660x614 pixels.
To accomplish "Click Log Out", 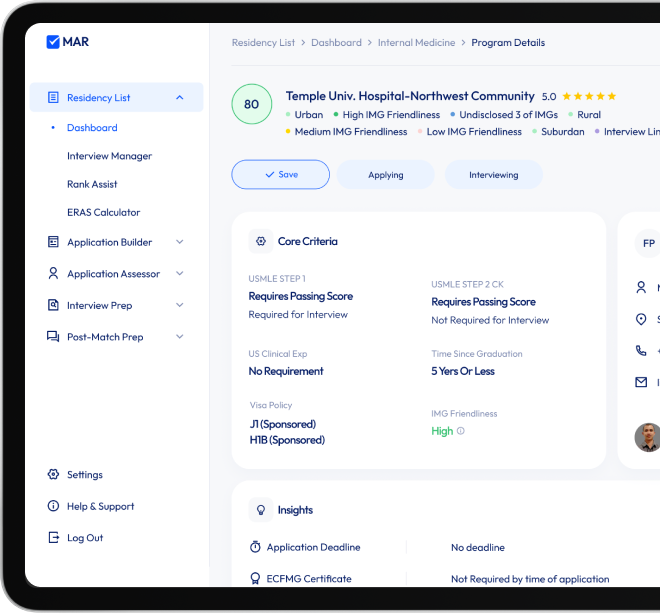I will pos(85,538).
